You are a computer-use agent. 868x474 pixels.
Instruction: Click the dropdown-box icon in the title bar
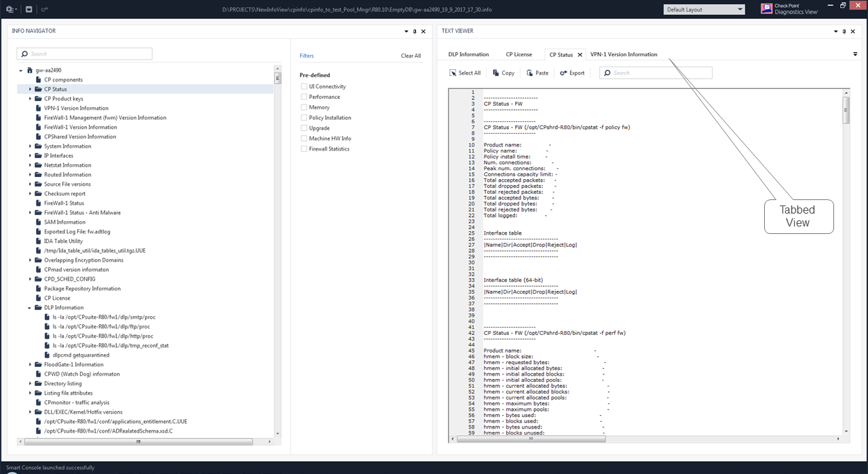(29, 9)
